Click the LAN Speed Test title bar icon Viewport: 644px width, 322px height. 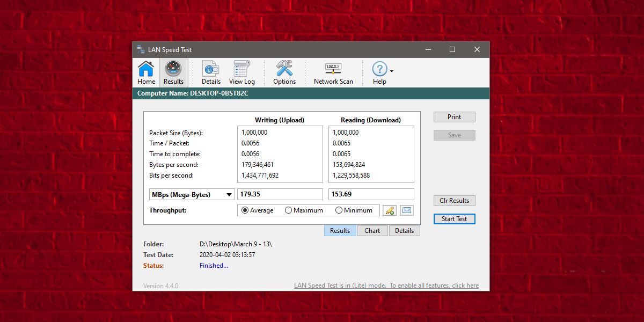tap(141, 49)
